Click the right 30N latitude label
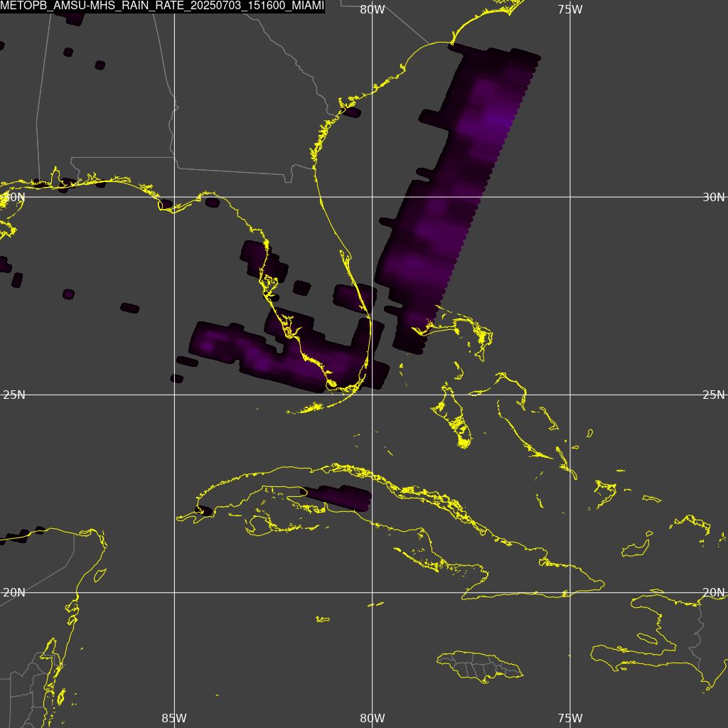Image resolution: width=728 pixels, height=728 pixels. tap(713, 197)
